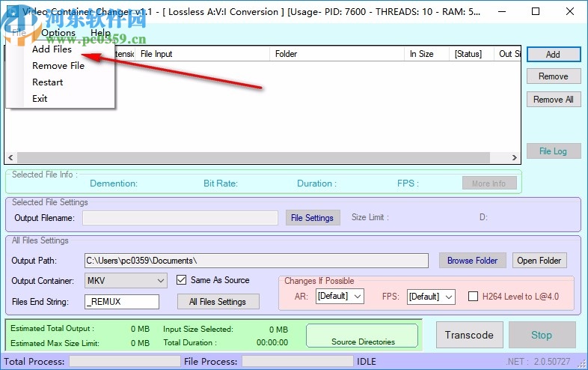Expand the Output Container MKV dropdown
588x370 pixels.
point(126,281)
